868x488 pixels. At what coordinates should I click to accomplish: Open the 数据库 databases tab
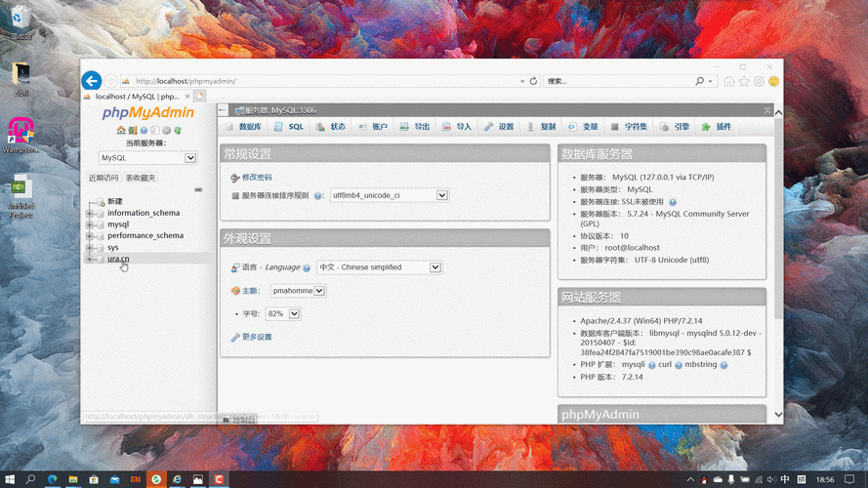click(x=243, y=127)
